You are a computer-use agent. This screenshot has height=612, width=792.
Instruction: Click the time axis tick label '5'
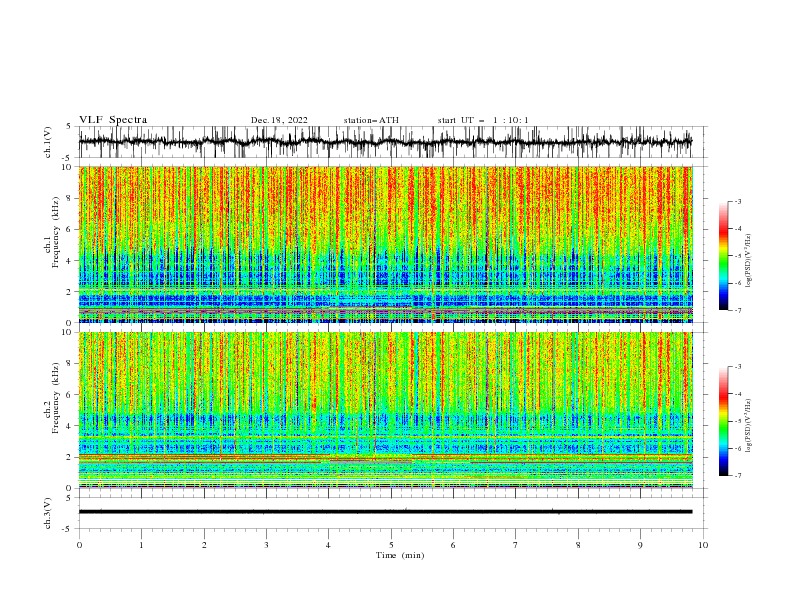[391, 545]
